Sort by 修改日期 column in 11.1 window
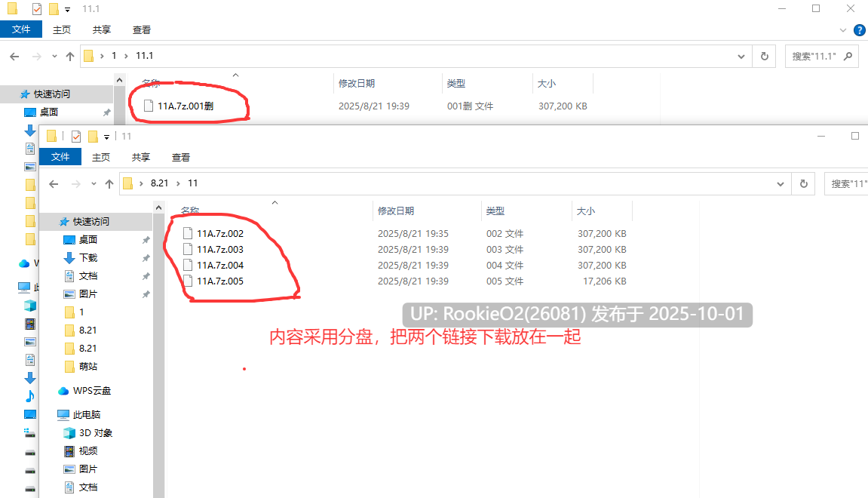Viewport: 868px width, 498px height. coord(357,84)
